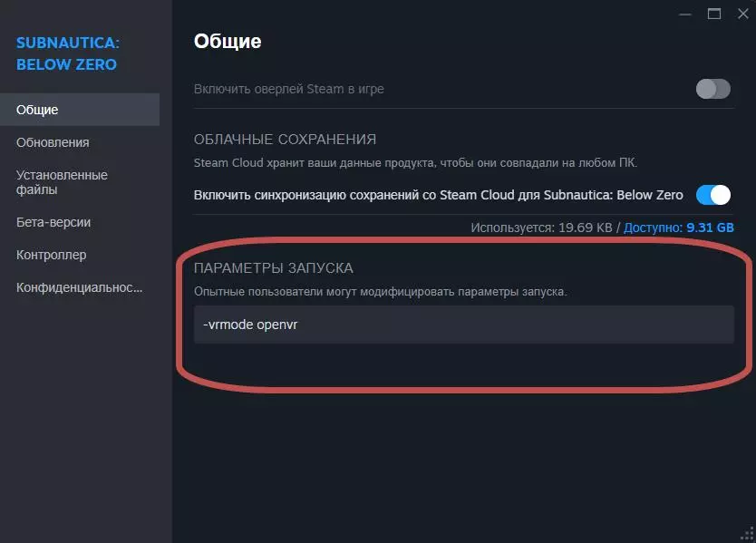Image resolution: width=756 pixels, height=543 pixels.
Task: Close the properties window
Action: coord(743,14)
